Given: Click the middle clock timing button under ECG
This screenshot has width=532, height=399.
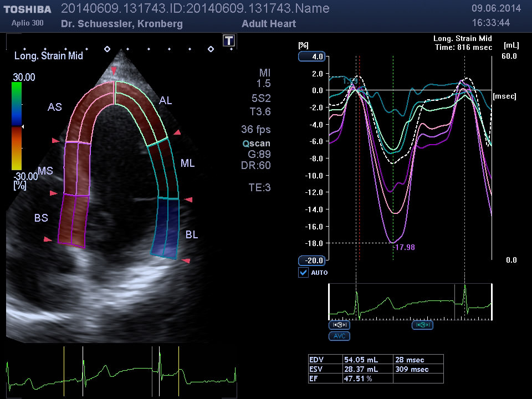Looking at the screenshot, I should [x=422, y=325].
